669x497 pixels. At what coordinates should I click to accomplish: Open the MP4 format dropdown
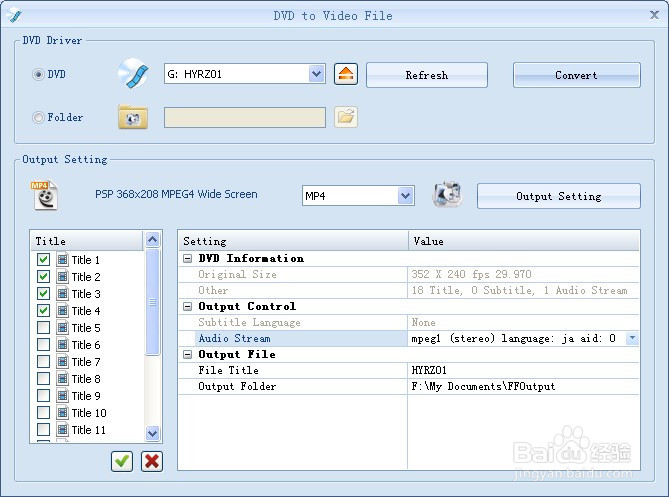click(x=405, y=196)
